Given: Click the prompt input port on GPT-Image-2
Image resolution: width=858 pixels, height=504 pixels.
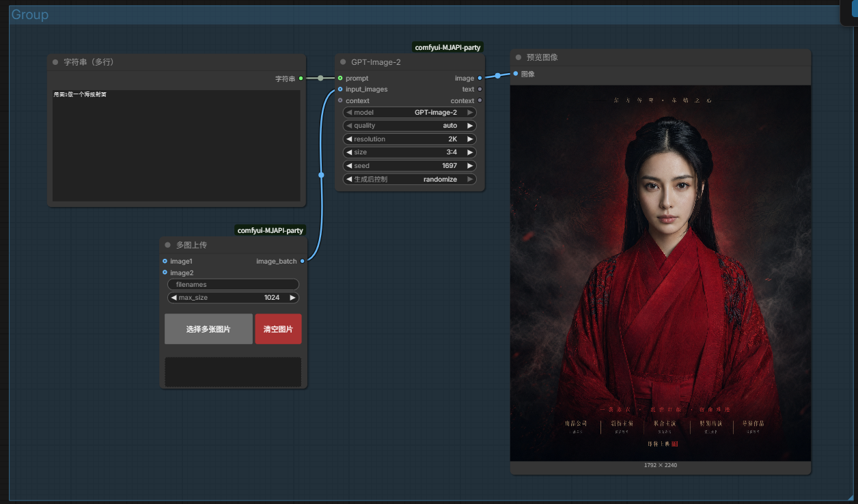Looking at the screenshot, I should click(x=340, y=79).
